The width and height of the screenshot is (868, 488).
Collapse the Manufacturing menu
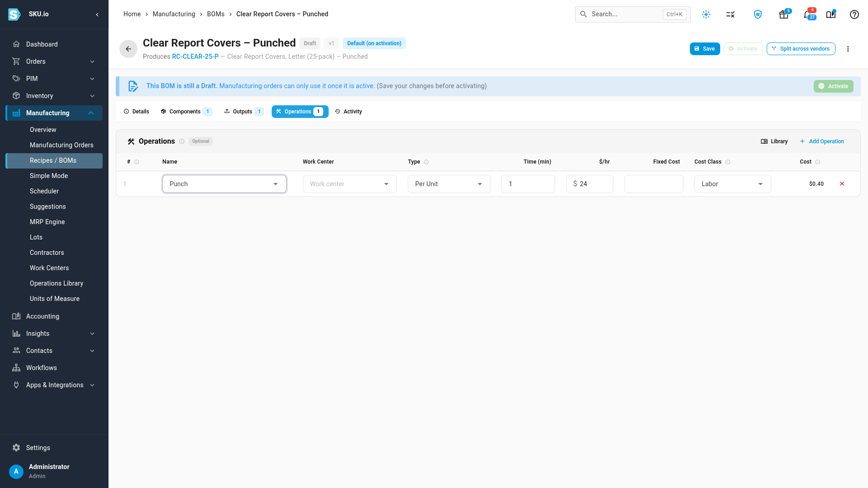click(54, 113)
